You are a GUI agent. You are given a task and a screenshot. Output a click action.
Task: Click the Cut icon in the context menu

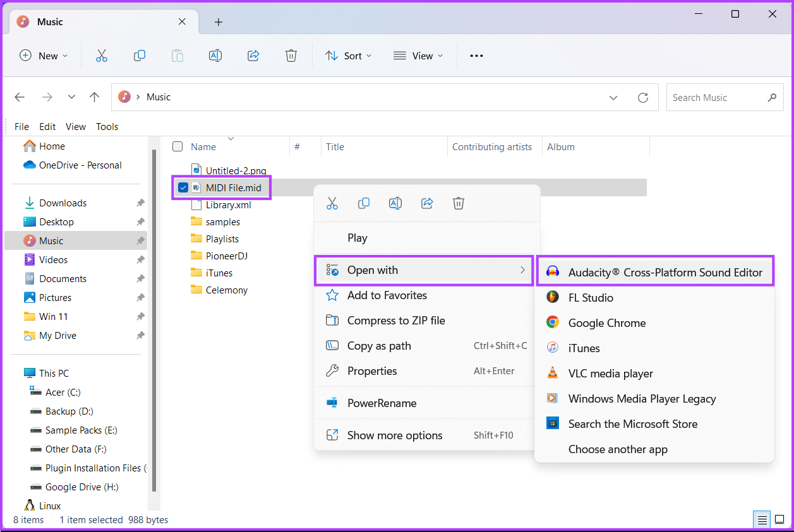332,203
